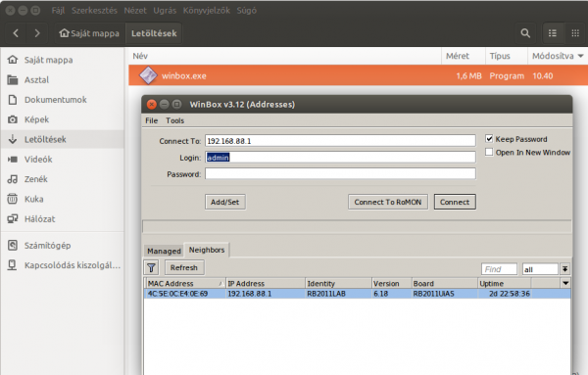Screen dimensions: 588x375
Task: Go forward with the right arrow button
Action: click(37, 33)
